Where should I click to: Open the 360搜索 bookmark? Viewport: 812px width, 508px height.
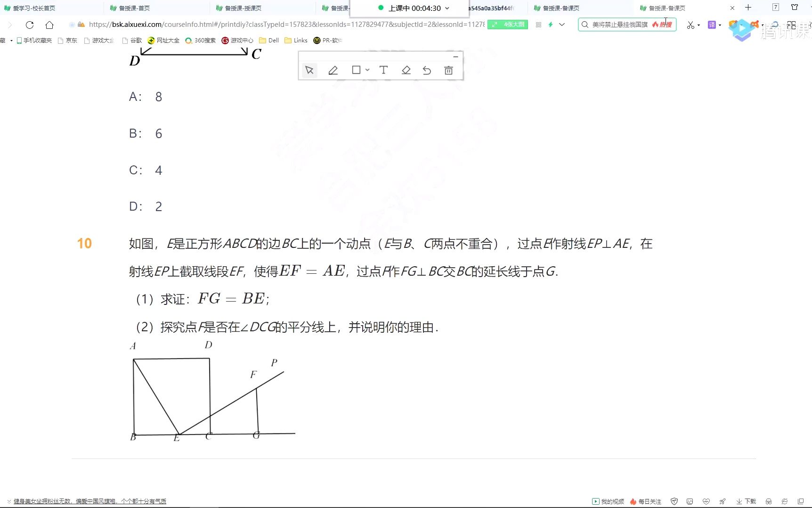(x=201, y=41)
